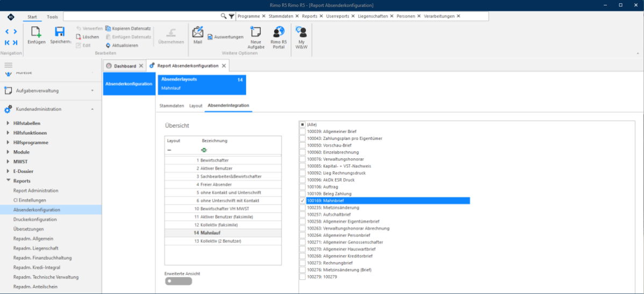Check 100106: Auftrag
This screenshot has height=294, width=644.
pos(303,187)
